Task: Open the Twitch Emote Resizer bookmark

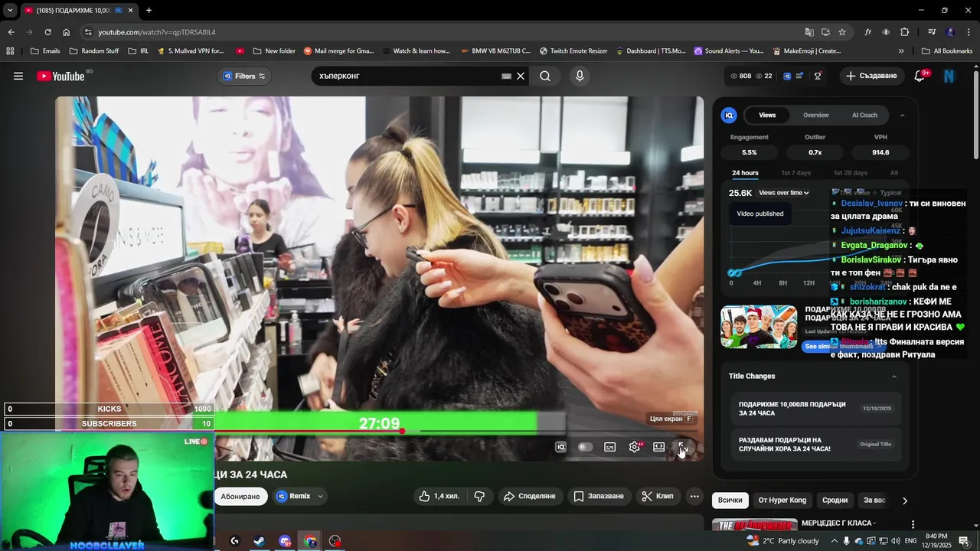Action: [x=573, y=51]
